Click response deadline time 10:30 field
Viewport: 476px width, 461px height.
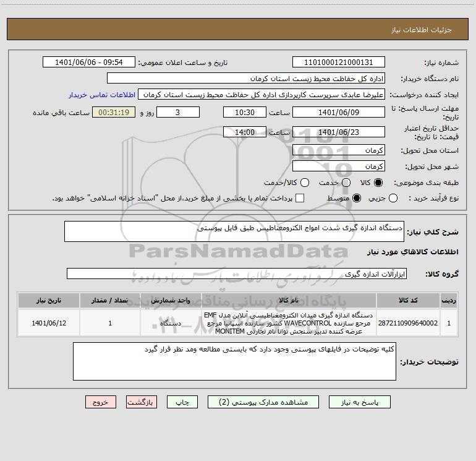[245, 112]
